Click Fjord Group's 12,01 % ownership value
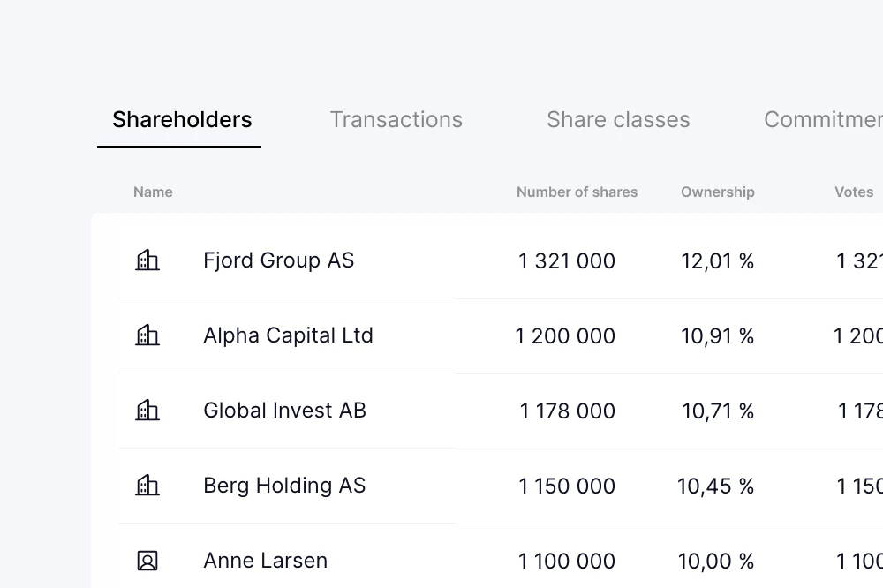This screenshot has height=588, width=883. pyautogui.click(x=717, y=261)
